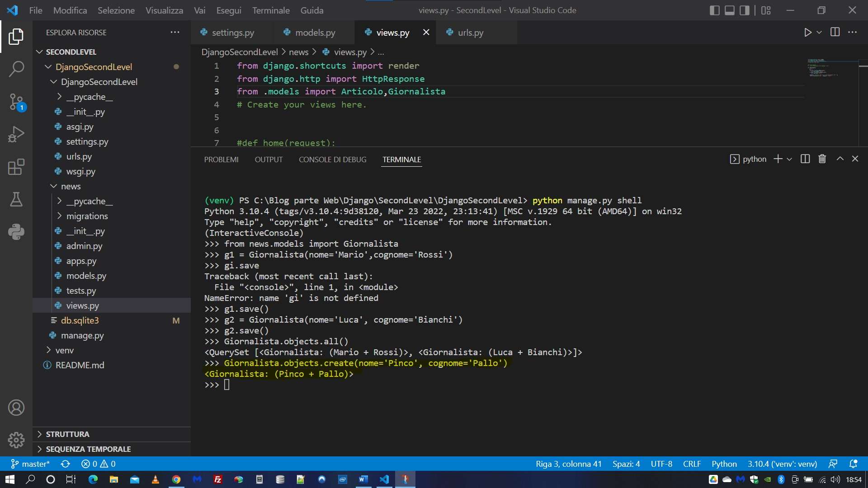Switch to the CONSOLE DI DEBUG tab
The image size is (868, 488).
(332, 160)
